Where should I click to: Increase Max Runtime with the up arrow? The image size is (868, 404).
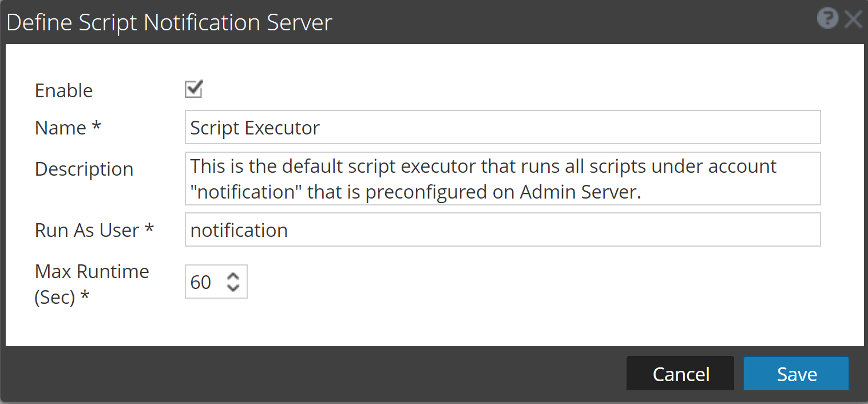234,277
